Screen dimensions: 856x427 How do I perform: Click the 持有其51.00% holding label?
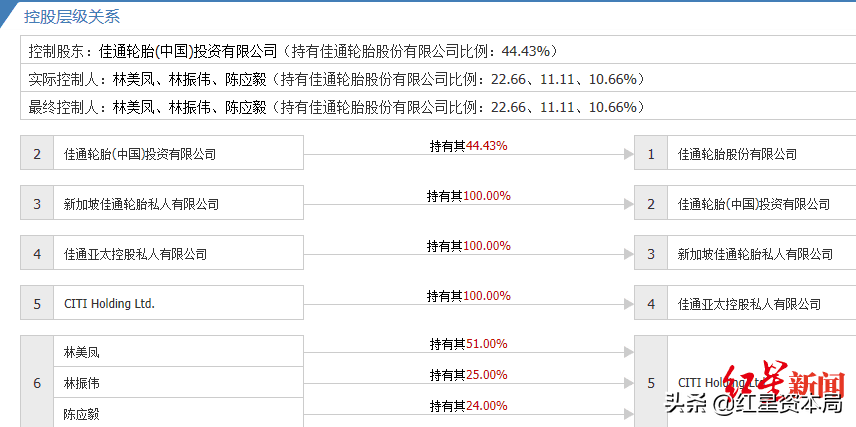coord(468,343)
